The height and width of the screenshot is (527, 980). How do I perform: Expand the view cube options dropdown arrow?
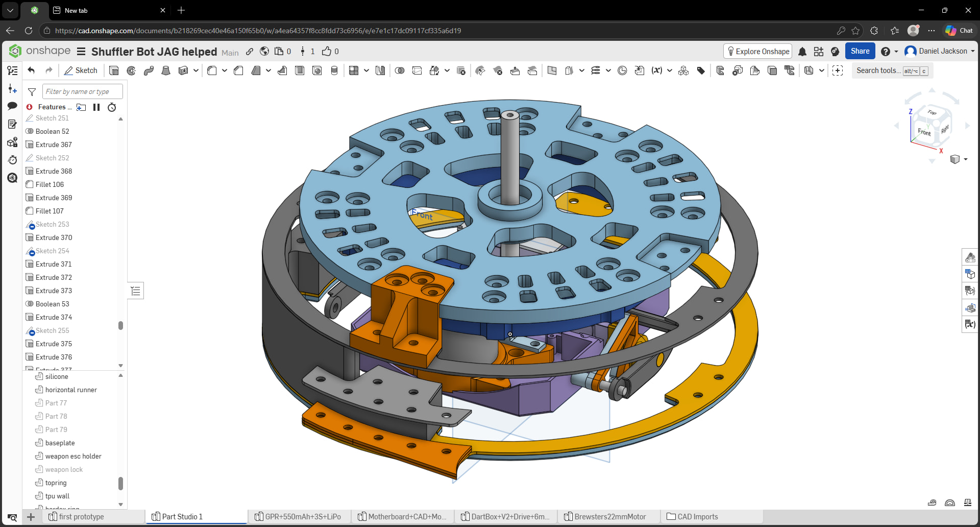pyautogui.click(x=966, y=159)
